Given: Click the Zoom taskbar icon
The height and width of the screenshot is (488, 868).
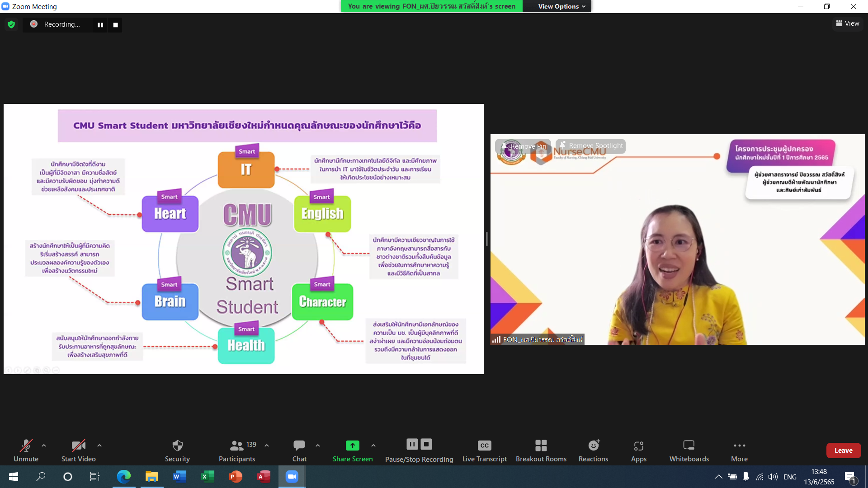Looking at the screenshot, I should (292, 477).
